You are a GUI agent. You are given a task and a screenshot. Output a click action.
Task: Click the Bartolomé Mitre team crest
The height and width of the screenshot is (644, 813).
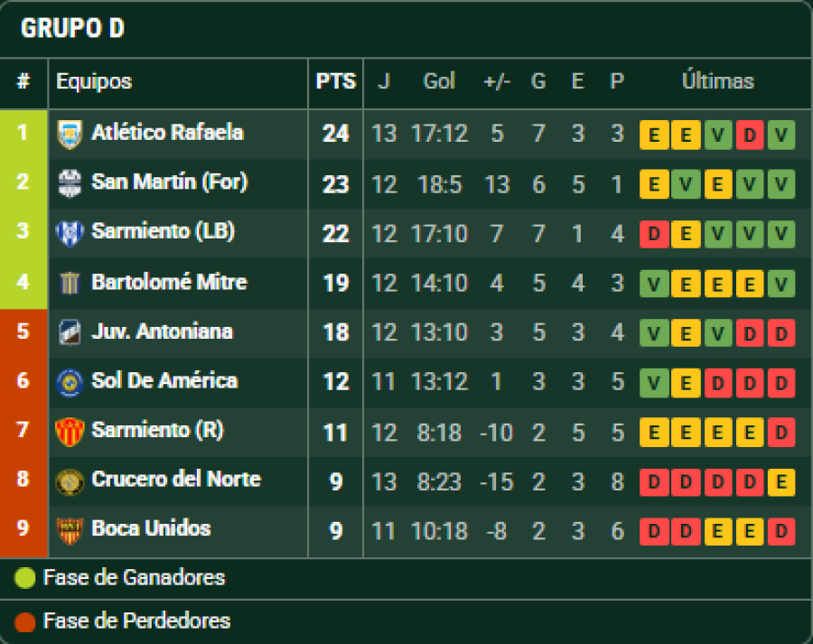pyautogui.click(x=70, y=283)
